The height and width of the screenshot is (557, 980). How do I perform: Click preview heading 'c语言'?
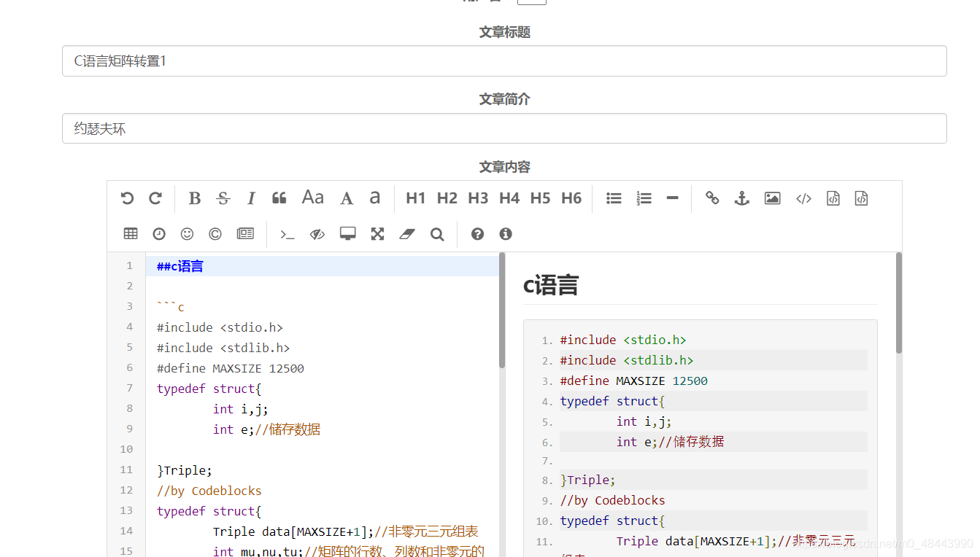pyautogui.click(x=551, y=285)
